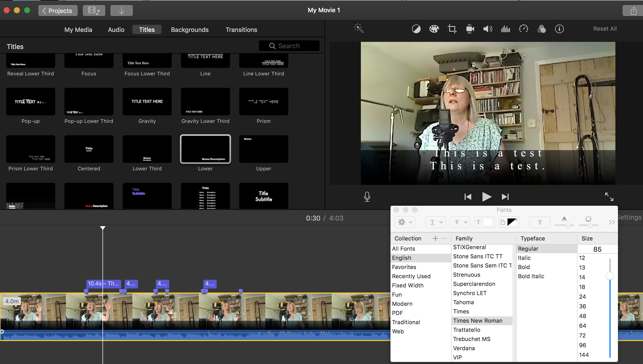Switch to the Backgrounds tab
Viewport: 643px width, 364px height.
point(190,30)
